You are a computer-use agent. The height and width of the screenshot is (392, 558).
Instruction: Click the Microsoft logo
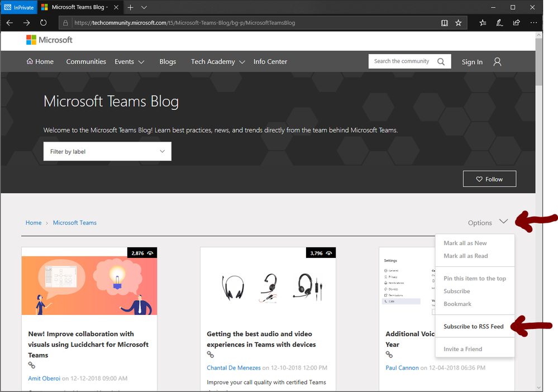[x=49, y=40]
